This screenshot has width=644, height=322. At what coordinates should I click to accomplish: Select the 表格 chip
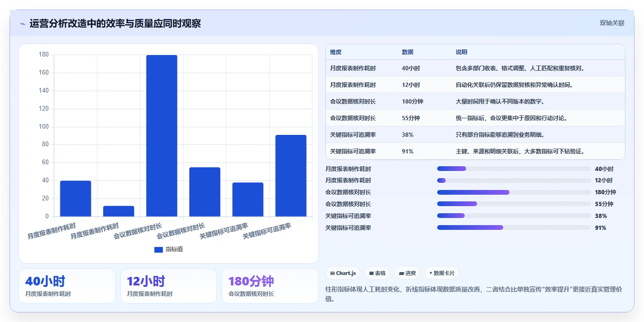[377, 273]
